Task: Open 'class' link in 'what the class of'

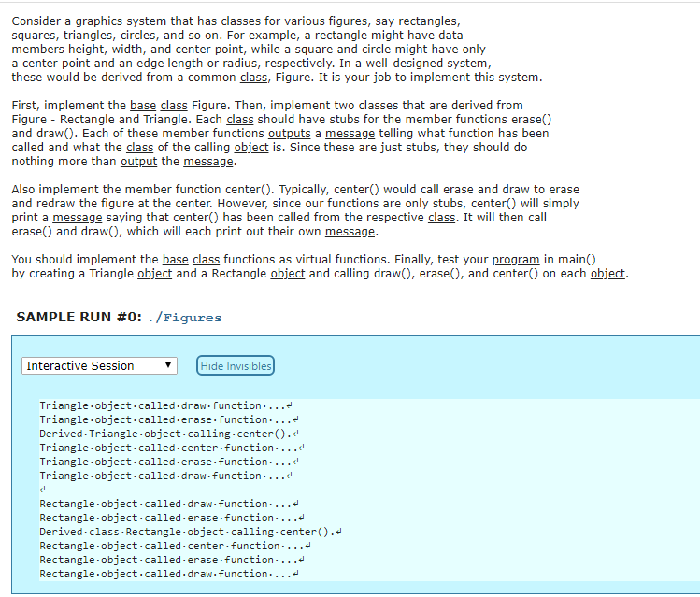Action: point(140,148)
